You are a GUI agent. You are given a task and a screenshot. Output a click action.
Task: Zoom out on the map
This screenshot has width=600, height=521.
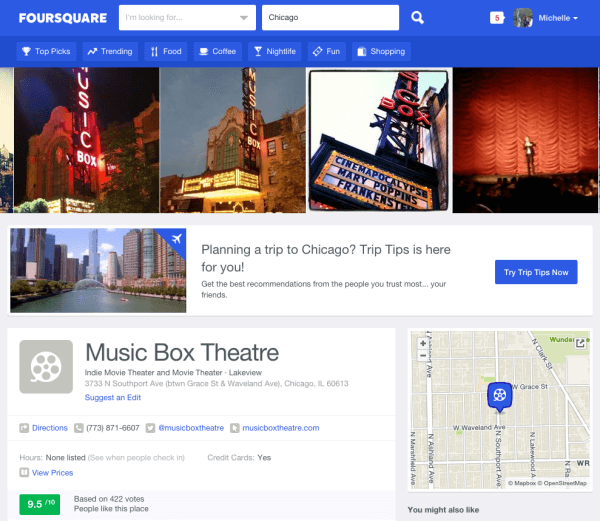coord(423,355)
